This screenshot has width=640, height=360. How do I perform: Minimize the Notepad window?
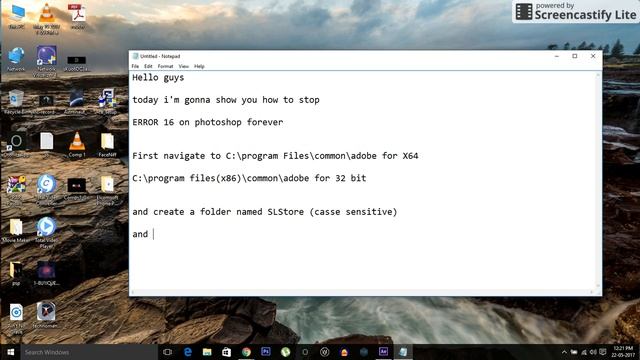[x=557, y=56]
